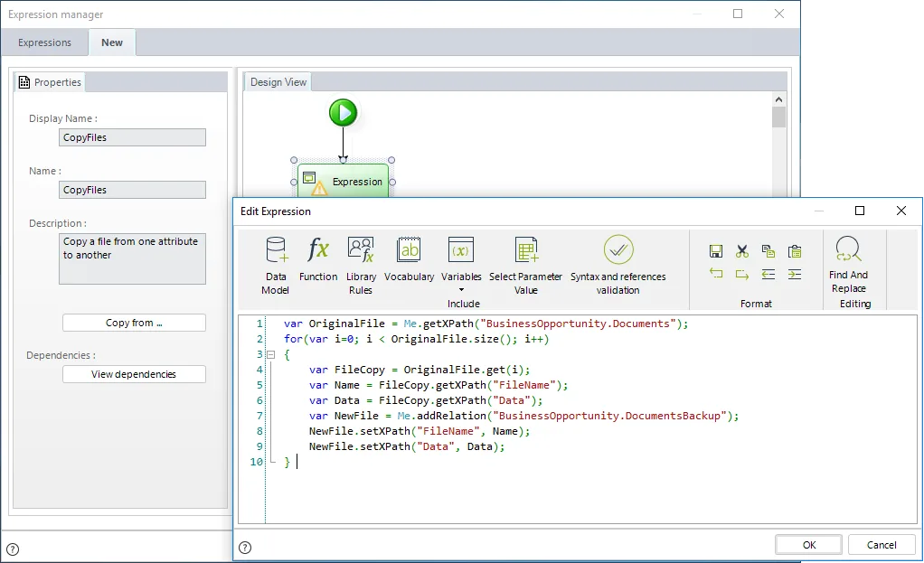The width and height of the screenshot is (924, 563).
Task: Click Select Parameter Value
Action: click(x=525, y=265)
